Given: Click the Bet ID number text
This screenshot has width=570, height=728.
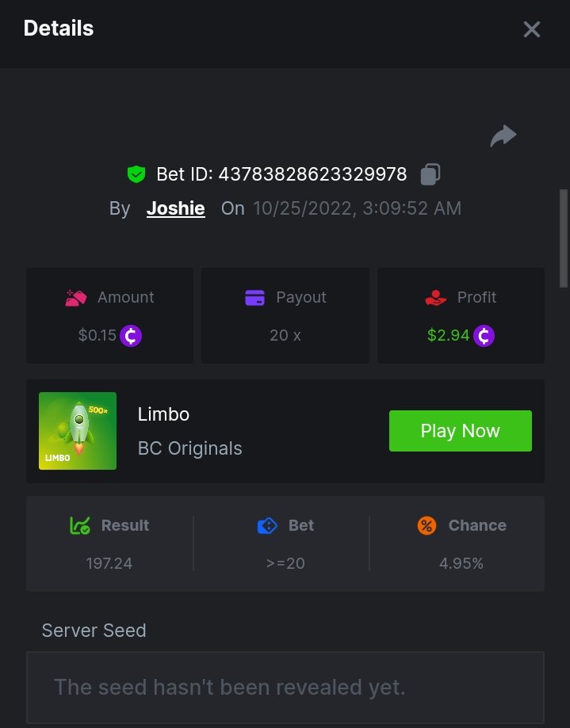Looking at the screenshot, I should [312, 174].
